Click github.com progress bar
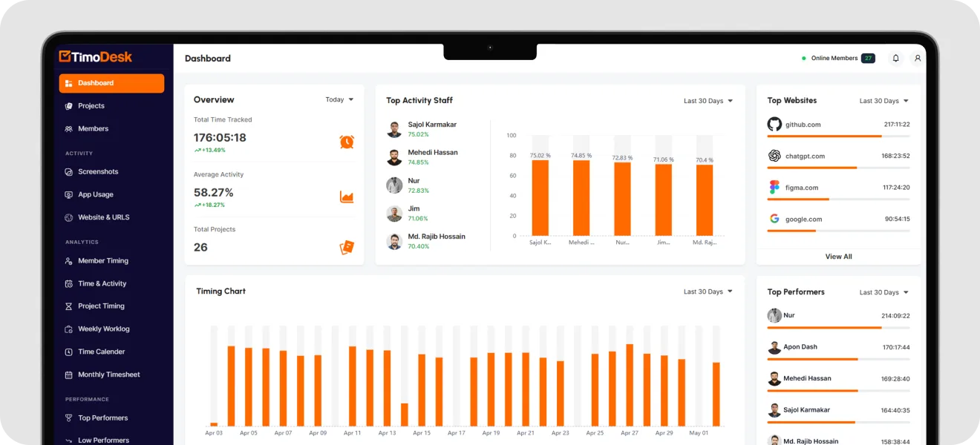Image resolution: width=980 pixels, height=445 pixels. 838,136
